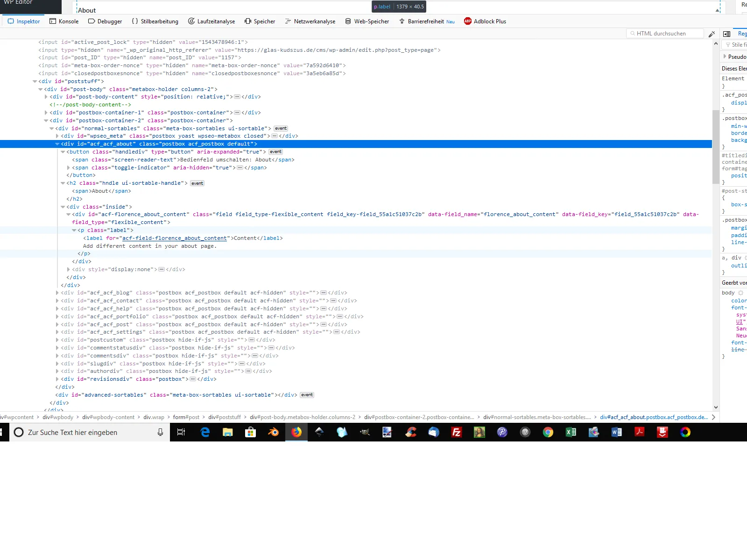
Task: Expand the Pseudo elements section
Action: click(725, 56)
